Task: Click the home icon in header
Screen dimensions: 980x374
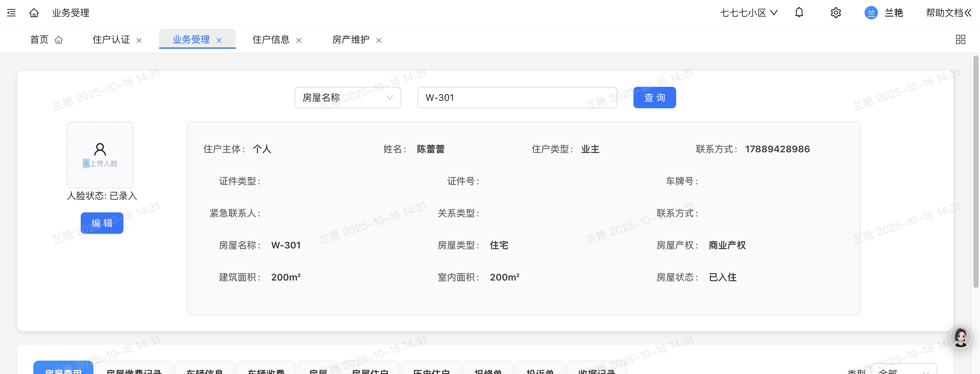Action: click(34, 13)
